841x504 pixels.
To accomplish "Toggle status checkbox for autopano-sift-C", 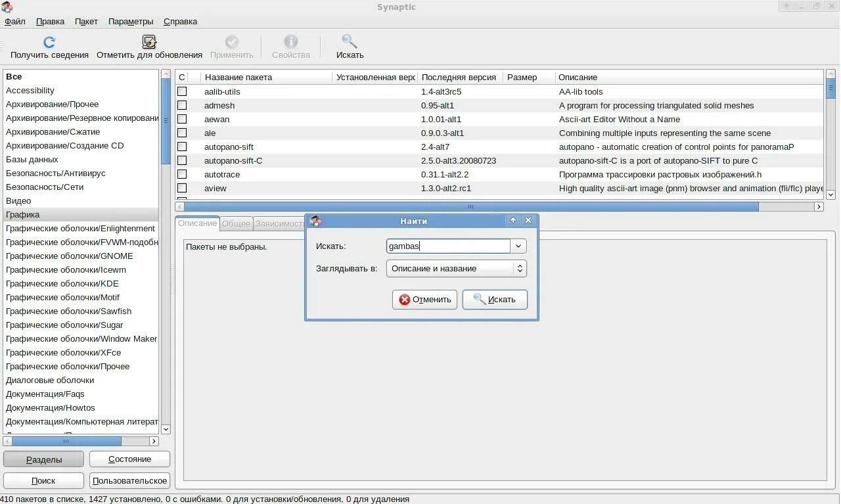I will click(x=182, y=160).
